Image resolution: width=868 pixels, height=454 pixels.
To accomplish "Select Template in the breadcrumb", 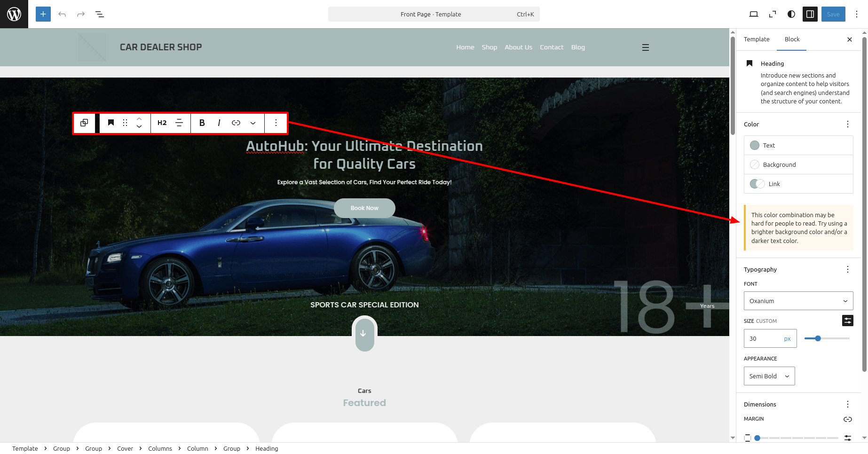I will [x=25, y=448].
